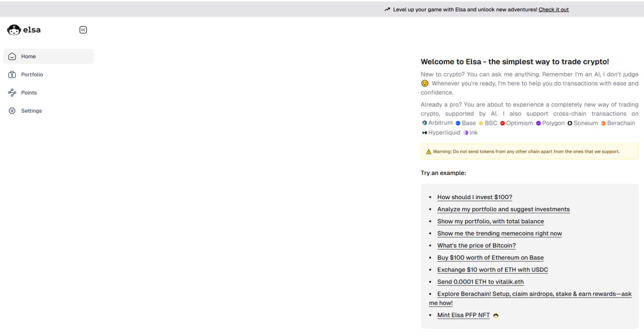Screen dimensions: 644x336
Task: Click the 'Ink' chain name text
Action: point(473,133)
